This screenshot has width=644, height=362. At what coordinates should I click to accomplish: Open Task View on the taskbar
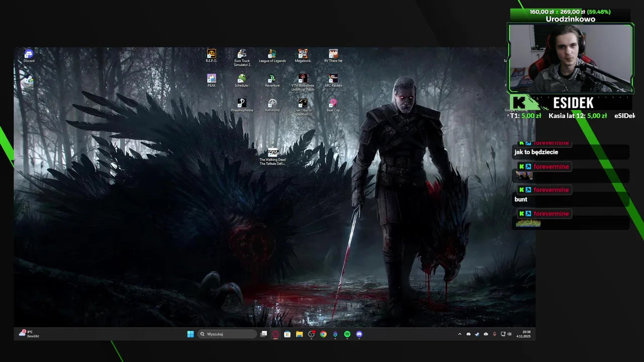(264, 334)
